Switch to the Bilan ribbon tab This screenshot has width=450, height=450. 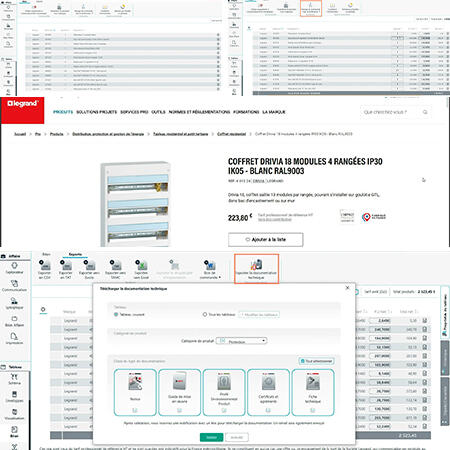[x=46, y=254]
